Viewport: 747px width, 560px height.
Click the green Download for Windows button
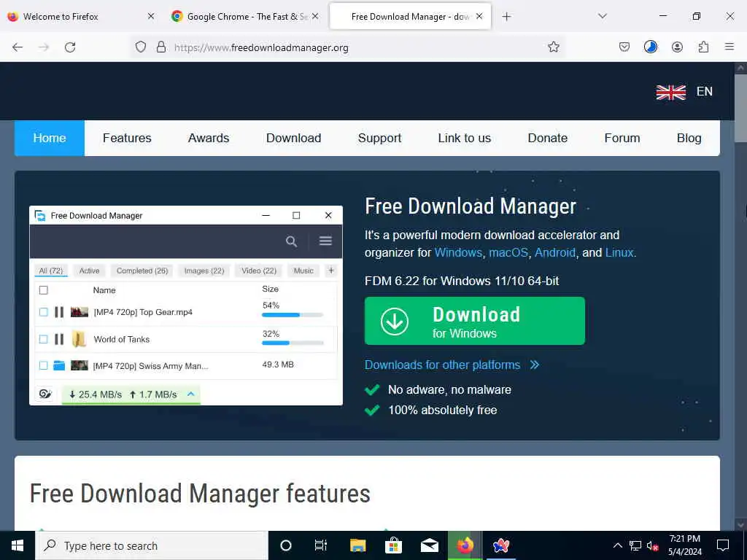click(x=474, y=321)
